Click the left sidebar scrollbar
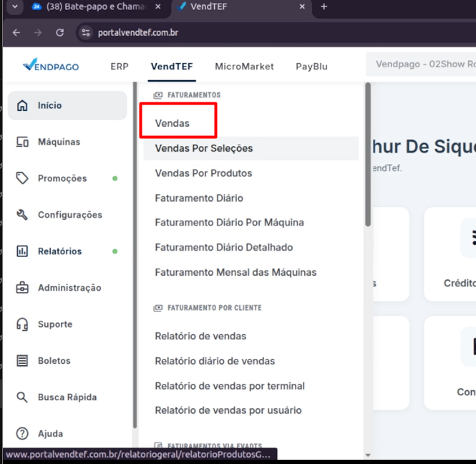 click(x=135, y=255)
